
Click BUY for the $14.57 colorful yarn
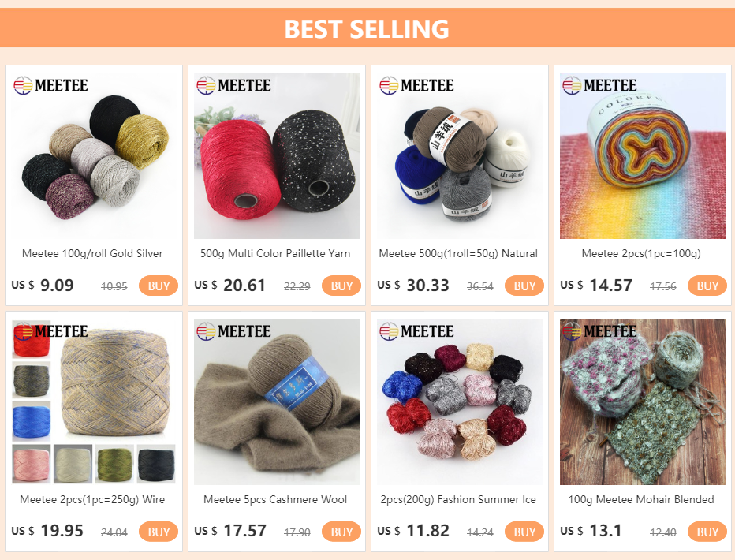[707, 286]
